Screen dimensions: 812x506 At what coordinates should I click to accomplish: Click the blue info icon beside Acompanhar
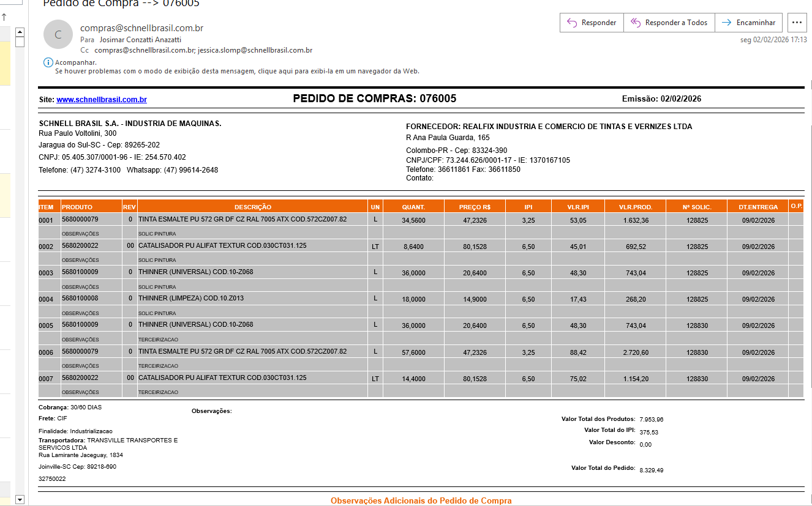pyautogui.click(x=48, y=62)
